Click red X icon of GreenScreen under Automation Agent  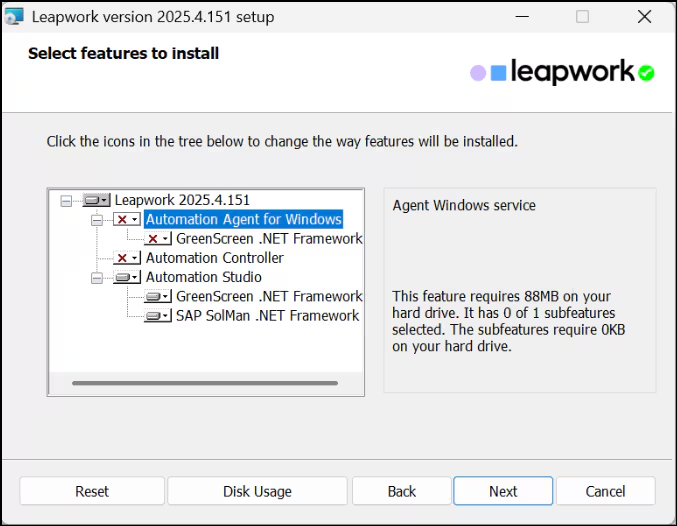point(158,239)
